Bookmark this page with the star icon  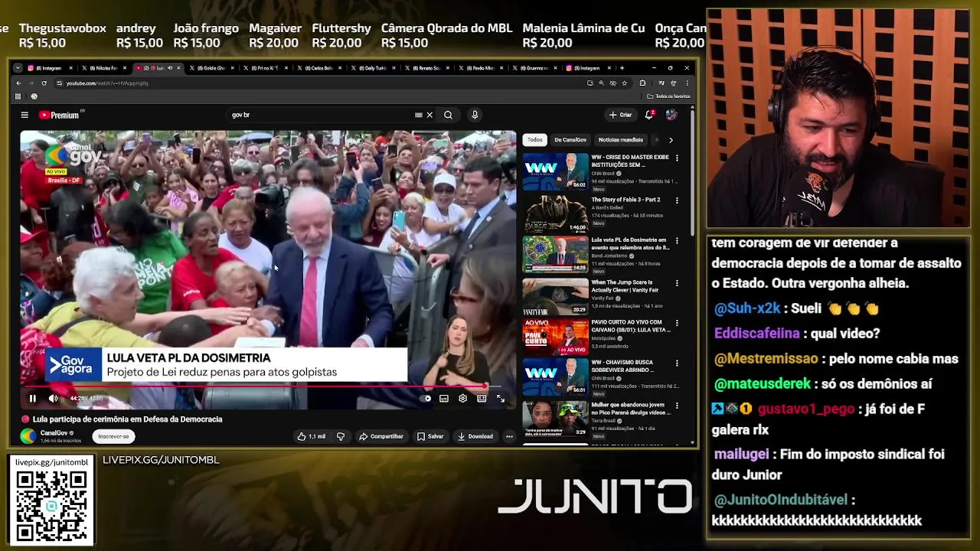coord(625,83)
